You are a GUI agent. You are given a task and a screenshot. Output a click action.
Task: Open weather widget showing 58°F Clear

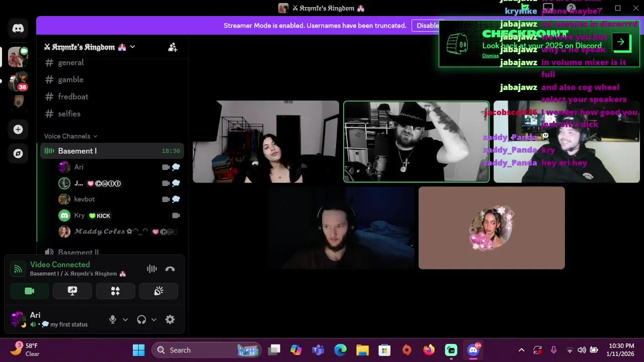[26, 349]
